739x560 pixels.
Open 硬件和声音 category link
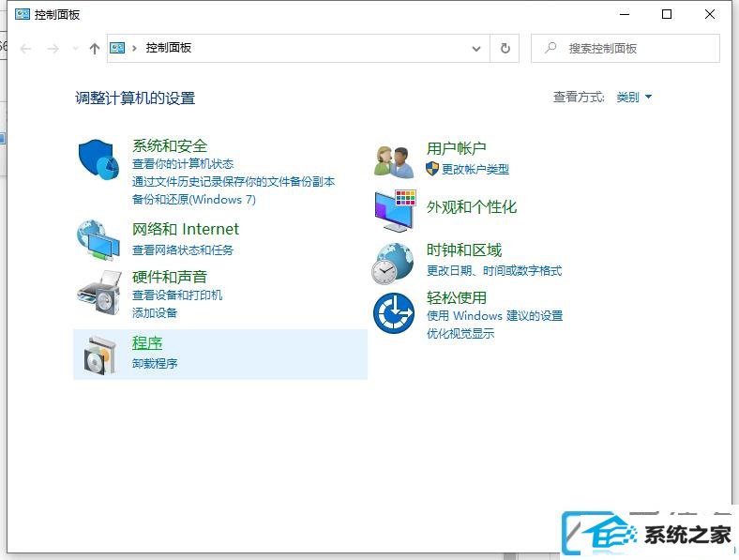tap(170, 277)
